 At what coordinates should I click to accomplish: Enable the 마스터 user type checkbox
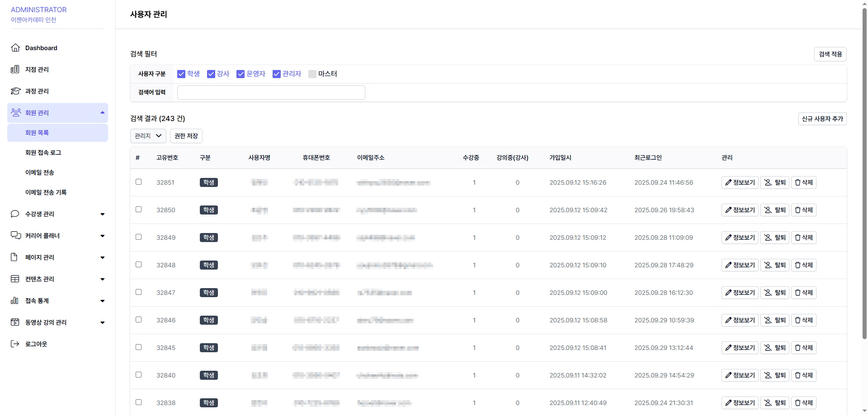pos(312,74)
